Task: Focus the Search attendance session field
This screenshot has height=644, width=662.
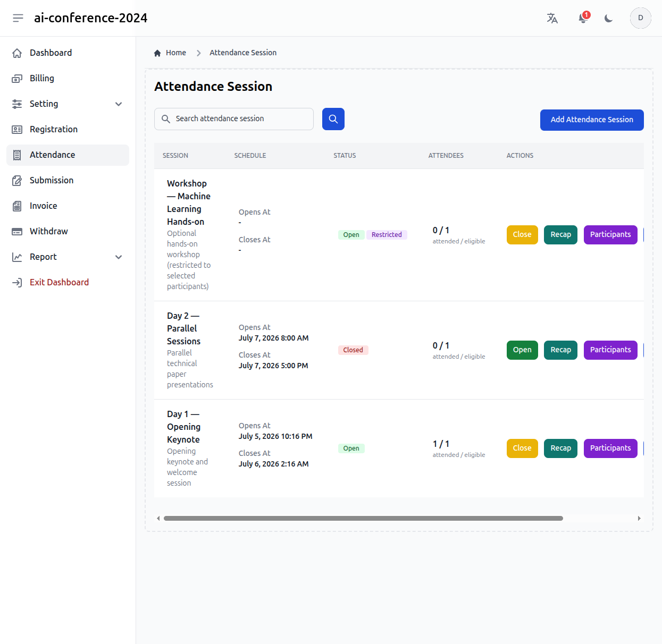Action: click(x=234, y=119)
